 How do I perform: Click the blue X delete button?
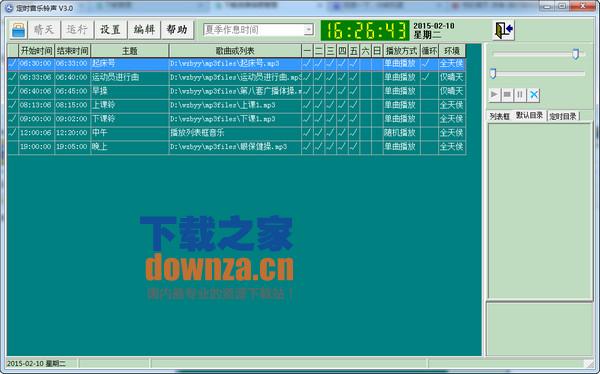point(533,95)
